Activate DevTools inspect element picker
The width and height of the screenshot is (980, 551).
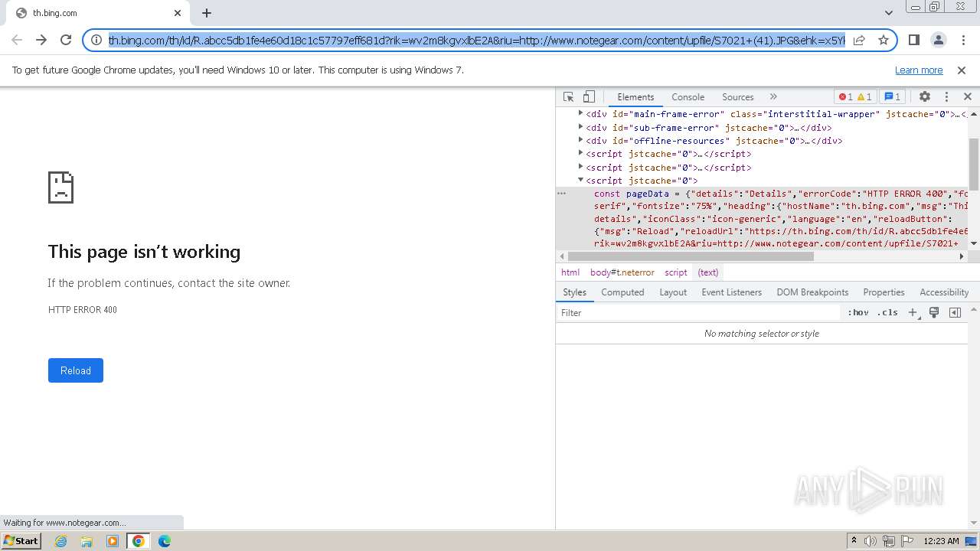coord(568,97)
